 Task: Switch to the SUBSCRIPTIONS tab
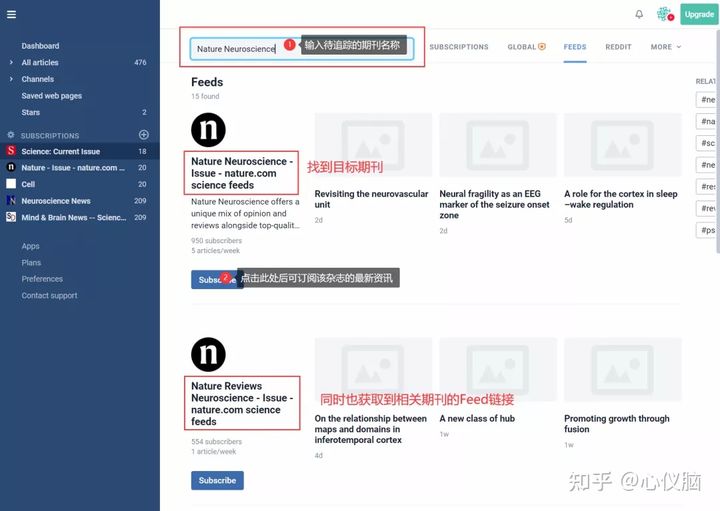pyautogui.click(x=459, y=47)
